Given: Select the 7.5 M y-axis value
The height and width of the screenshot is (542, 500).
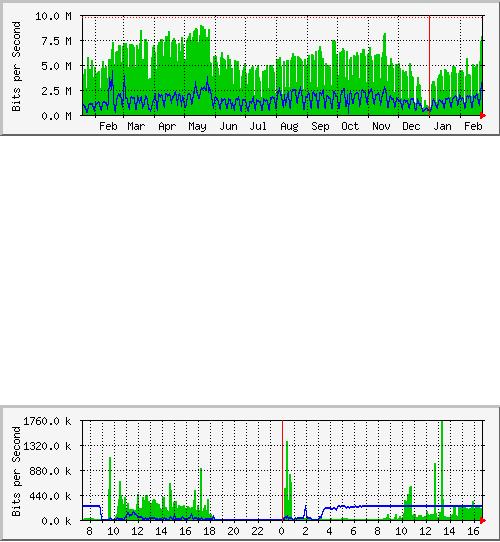Looking at the screenshot, I should click(56, 41).
